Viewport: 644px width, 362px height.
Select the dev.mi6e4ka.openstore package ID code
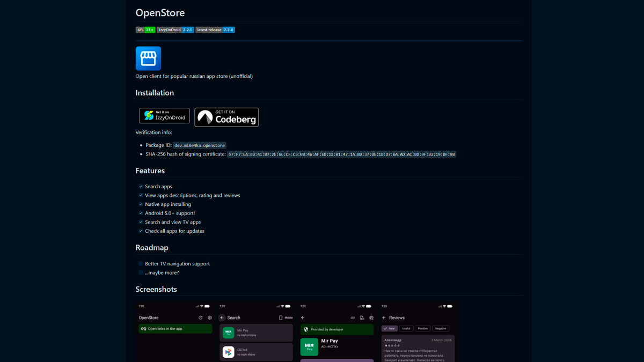[x=200, y=145]
